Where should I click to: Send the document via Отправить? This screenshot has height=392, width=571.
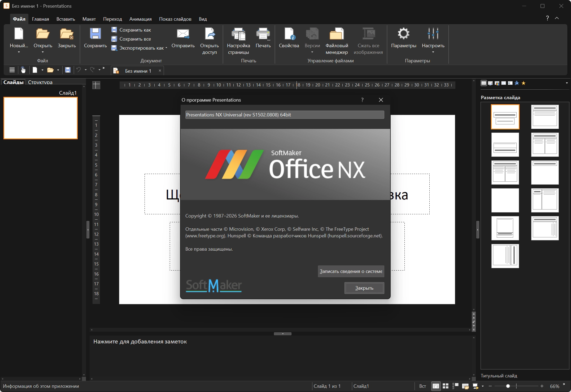click(x=183, y=38)
